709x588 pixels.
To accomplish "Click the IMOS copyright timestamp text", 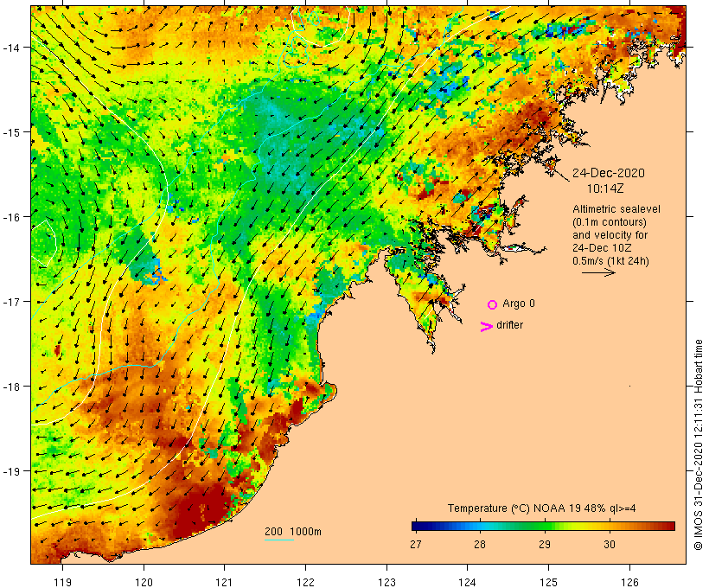I will [698, 444].
